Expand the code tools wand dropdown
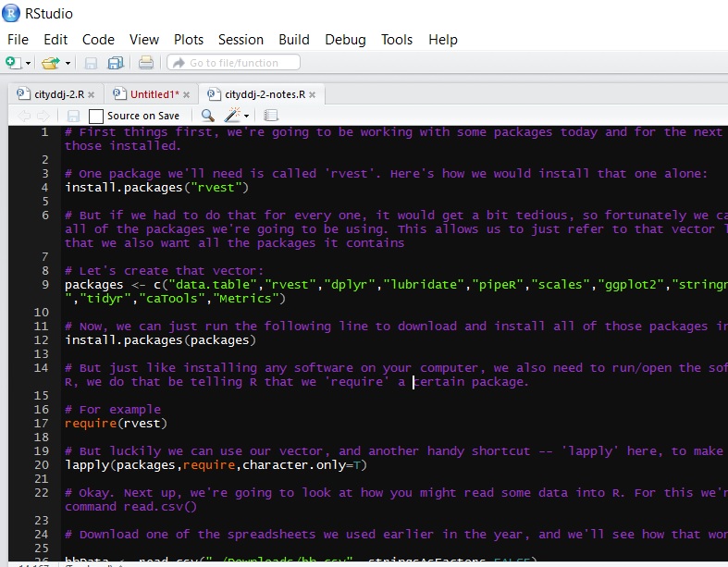Screen dimensions: 728x567 pyautogui.click(x=247, y=116)
